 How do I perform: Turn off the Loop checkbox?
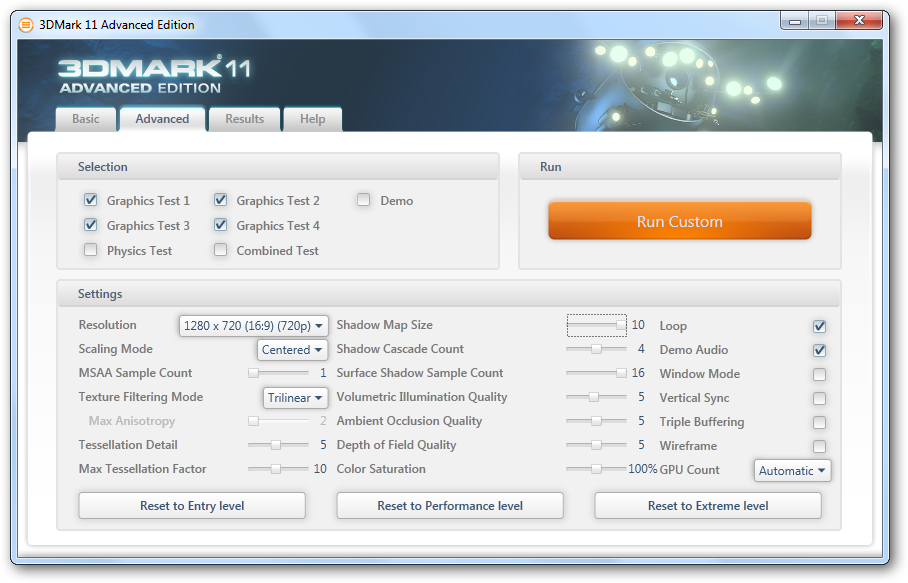point(819,327)
